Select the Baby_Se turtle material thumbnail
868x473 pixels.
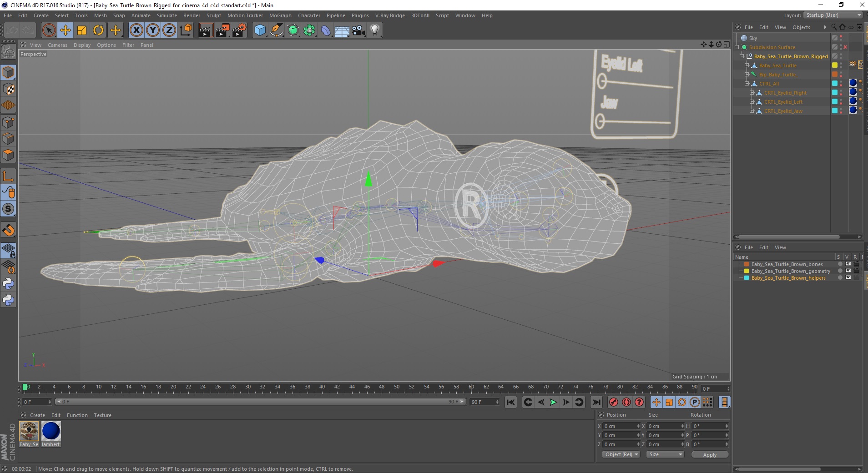pos(29,431)
